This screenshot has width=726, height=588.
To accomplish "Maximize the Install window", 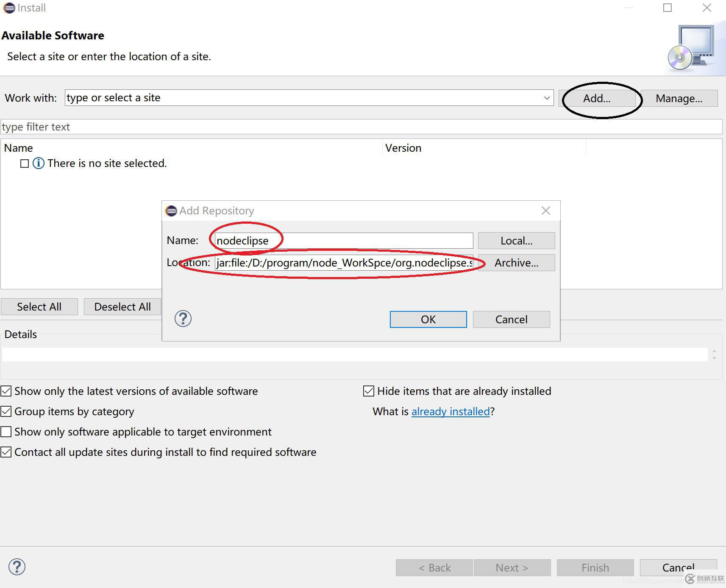I will [x=668, y=8].
